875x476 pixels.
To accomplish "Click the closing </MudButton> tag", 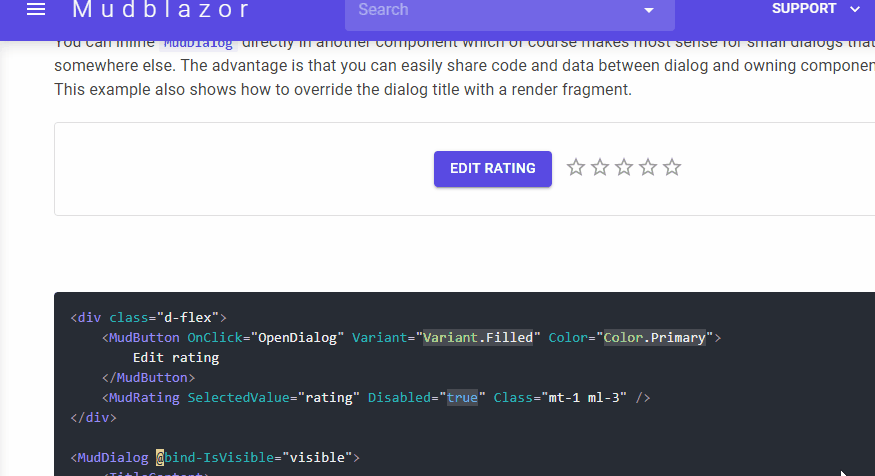I will click(148, 378).
